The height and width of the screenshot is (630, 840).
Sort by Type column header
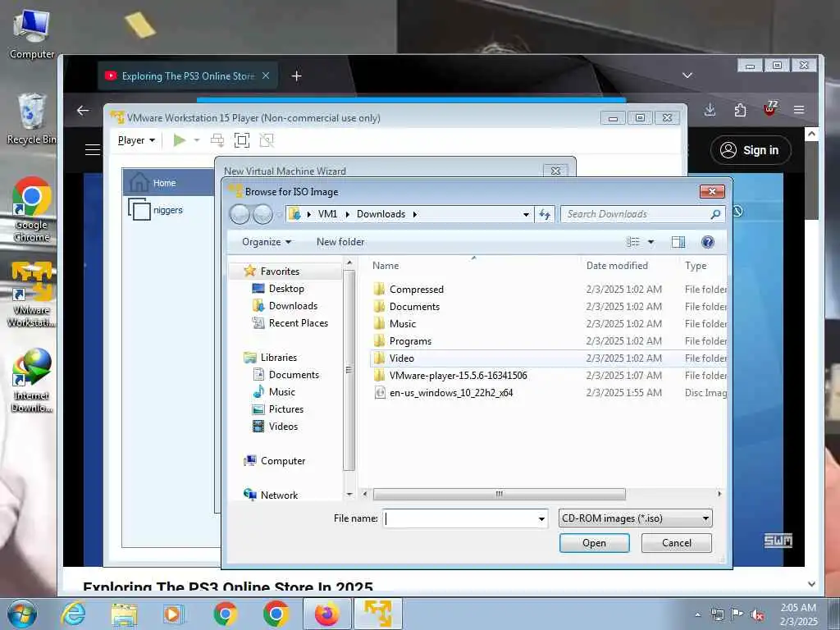click(x=696, y=266)
